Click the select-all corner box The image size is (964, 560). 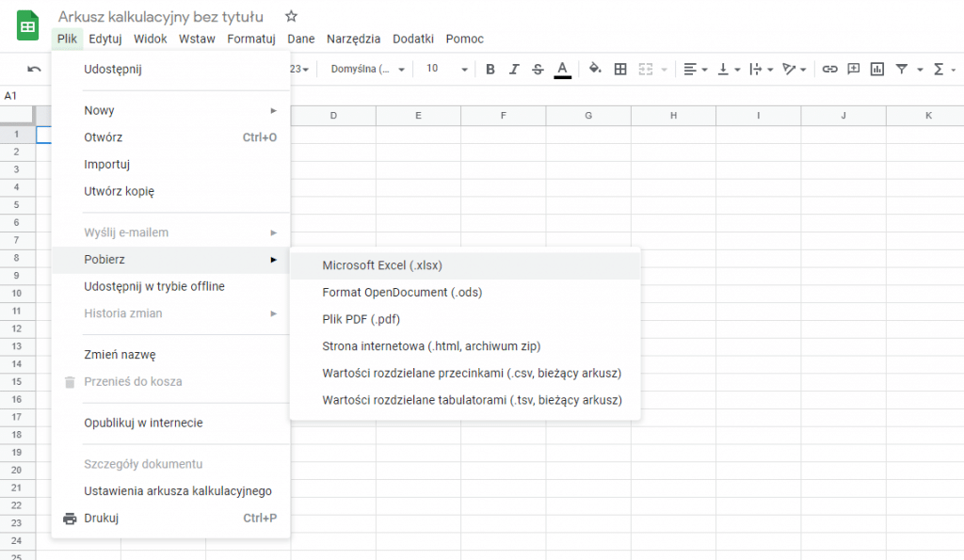click(x=17, y=116)
